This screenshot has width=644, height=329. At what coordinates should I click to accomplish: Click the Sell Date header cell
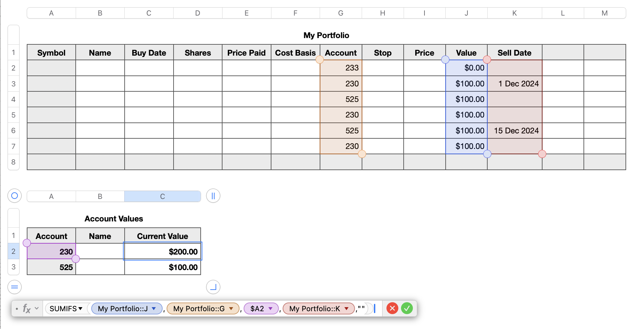pos(514,53)
